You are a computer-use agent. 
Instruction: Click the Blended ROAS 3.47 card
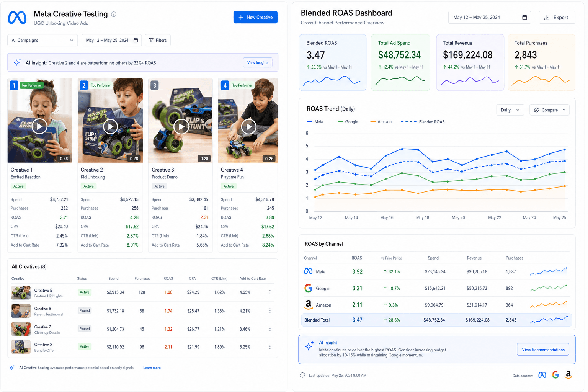(x=332, y=62)
